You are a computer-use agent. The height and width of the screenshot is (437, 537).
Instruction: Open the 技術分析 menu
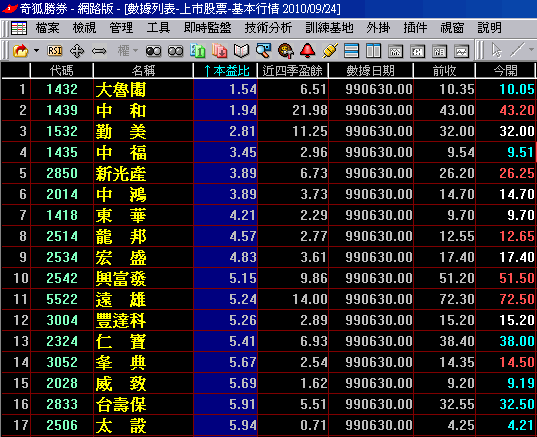coord(268,28)
